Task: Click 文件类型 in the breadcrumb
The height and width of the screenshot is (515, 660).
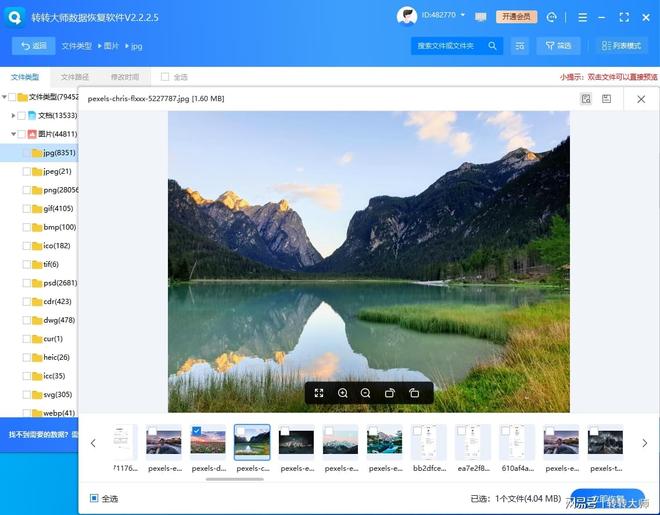Action: pos(77,46)
